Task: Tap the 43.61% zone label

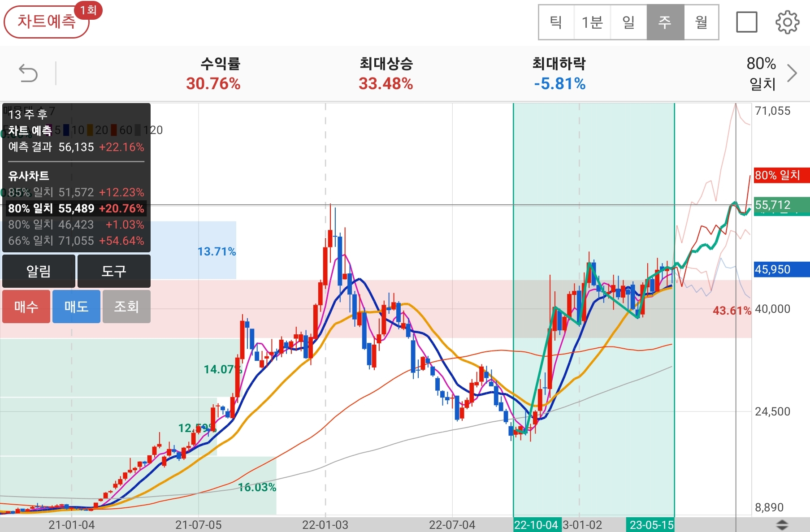Action: coord(732,311)
